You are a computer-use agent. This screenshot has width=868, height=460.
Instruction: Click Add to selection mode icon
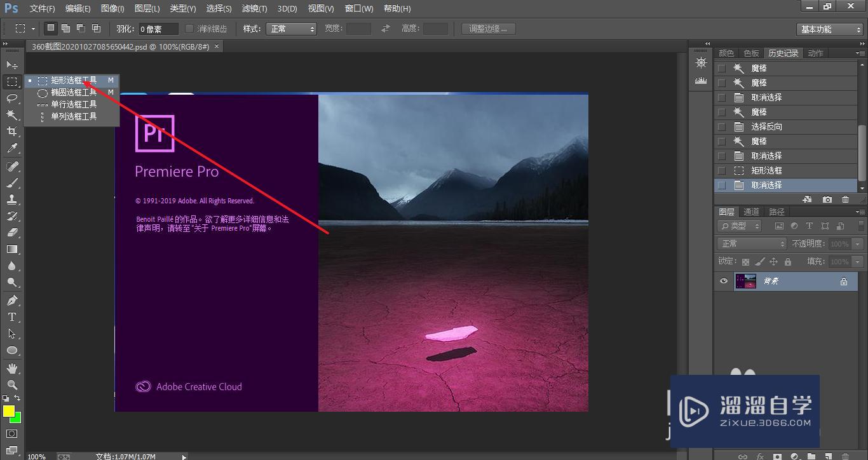tap(65, 29)
